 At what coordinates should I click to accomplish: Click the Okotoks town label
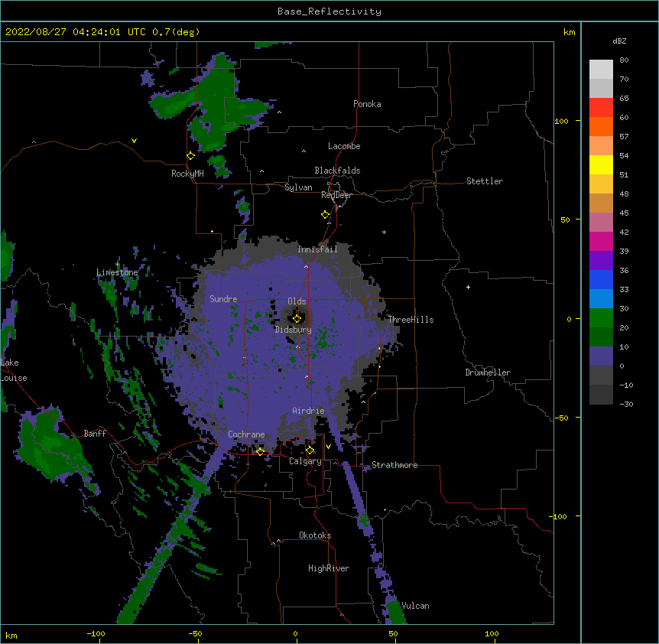315,535
